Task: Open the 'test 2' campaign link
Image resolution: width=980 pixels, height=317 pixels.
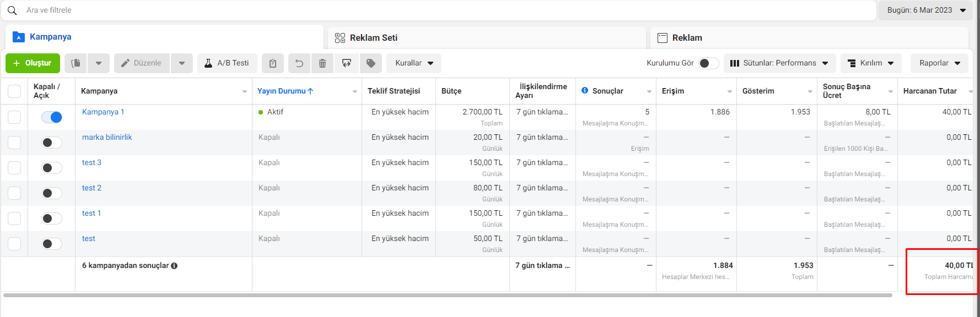Action: coord(91,188)
